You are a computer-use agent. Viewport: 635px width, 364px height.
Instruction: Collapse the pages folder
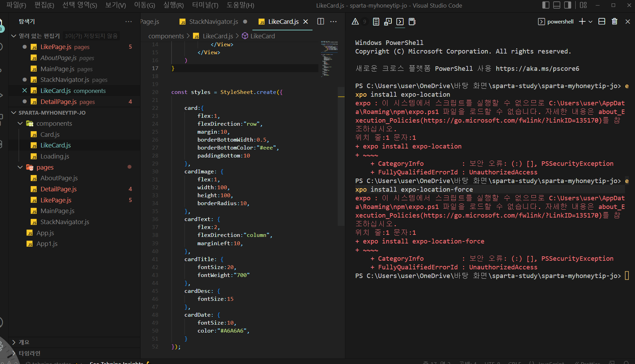pyautogui.click(x=20, y=167)
